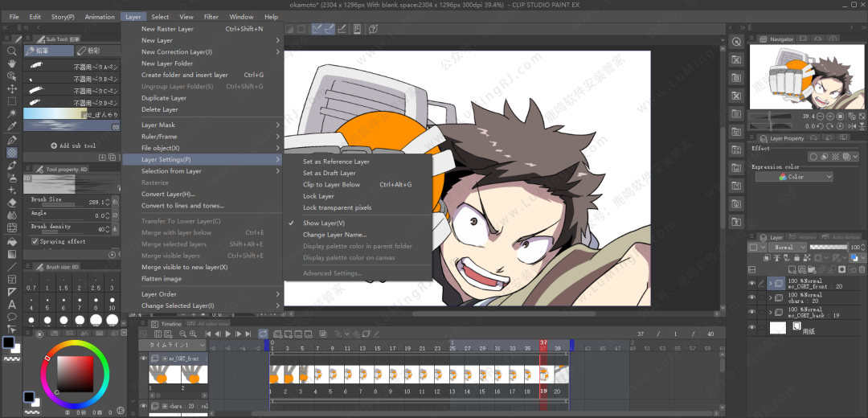Open the Filter menu
Screen dimensions: 868x418
click(x=211, y=17)
